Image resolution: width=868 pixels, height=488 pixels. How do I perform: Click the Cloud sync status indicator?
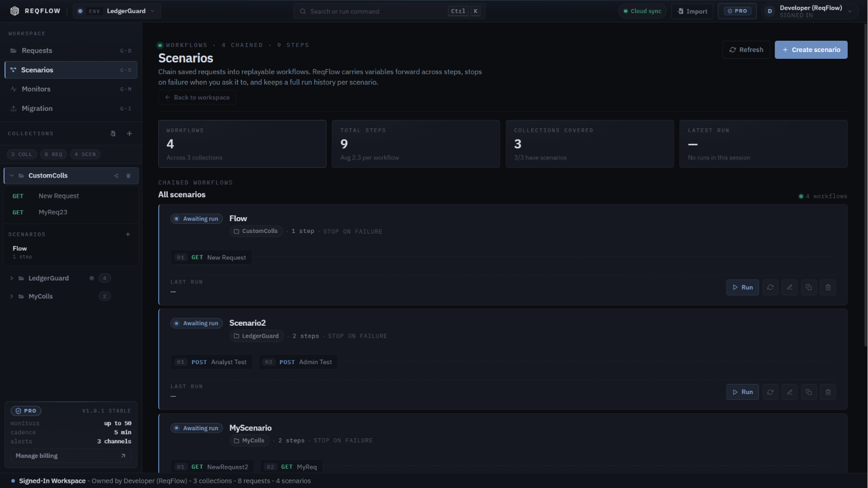pyautogui.click(x=642, y=11)
